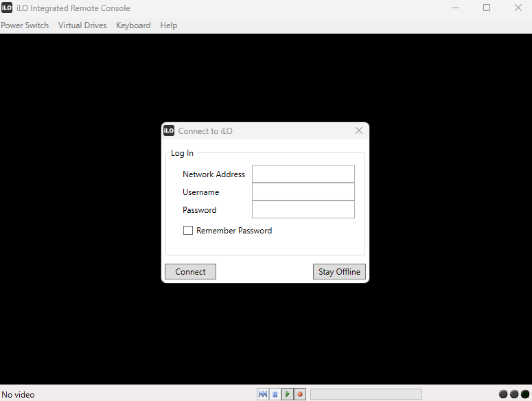Image resolution: width=532 pixels, height=401 pixels.
Task: Click the iLO app icon in title bar
Action: click(x=7, y=8)
